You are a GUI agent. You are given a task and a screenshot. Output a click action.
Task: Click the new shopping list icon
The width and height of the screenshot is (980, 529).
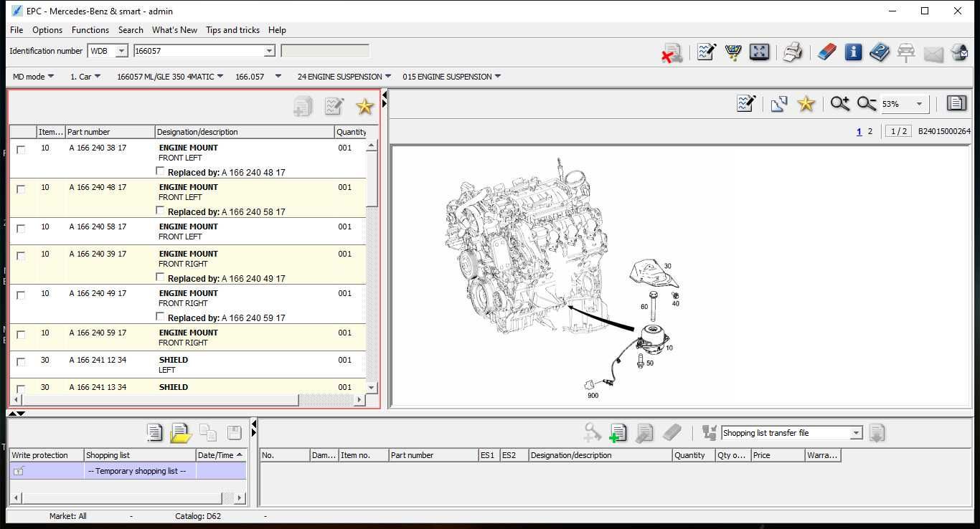154,432
